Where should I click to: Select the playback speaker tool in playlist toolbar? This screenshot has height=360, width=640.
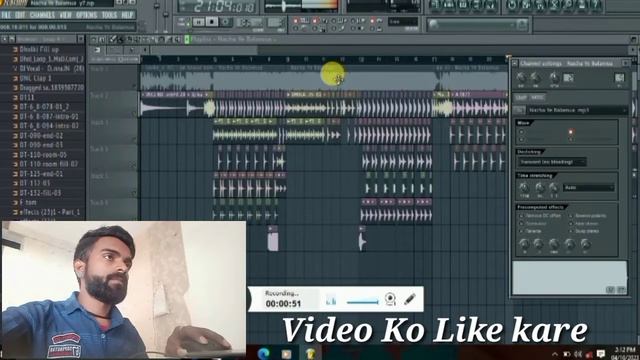click(x=178, y=40)
